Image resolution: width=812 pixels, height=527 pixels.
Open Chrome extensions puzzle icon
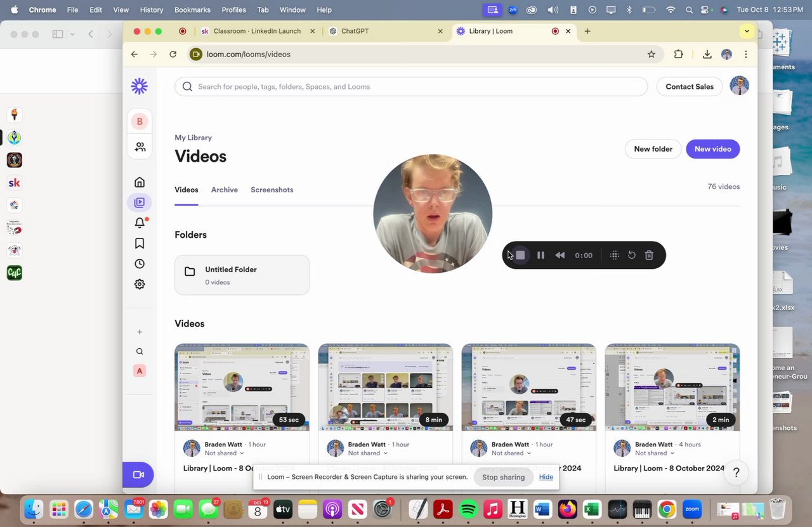pyautogui.click(x=679, y=55)
